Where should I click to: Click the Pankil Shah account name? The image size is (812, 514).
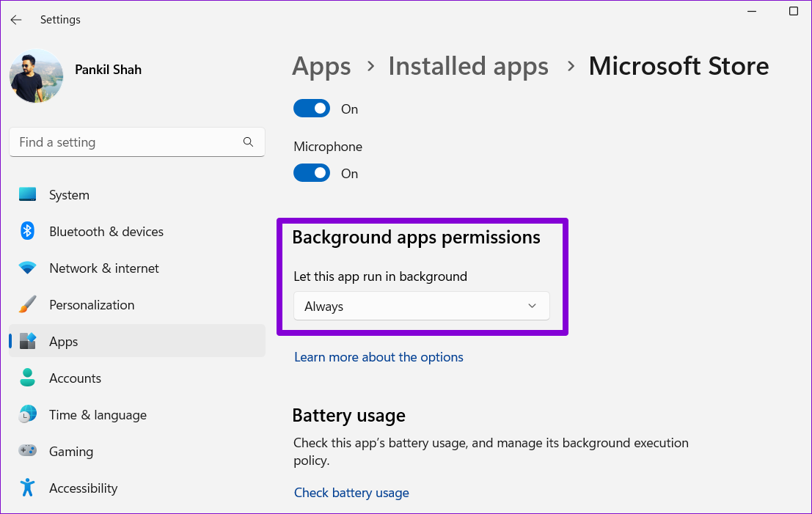point(109,70)
